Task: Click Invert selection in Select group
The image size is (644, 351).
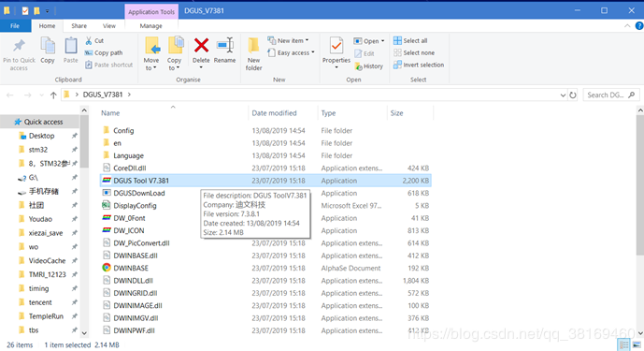Action: pyautogui.click(x=419, y=65)
